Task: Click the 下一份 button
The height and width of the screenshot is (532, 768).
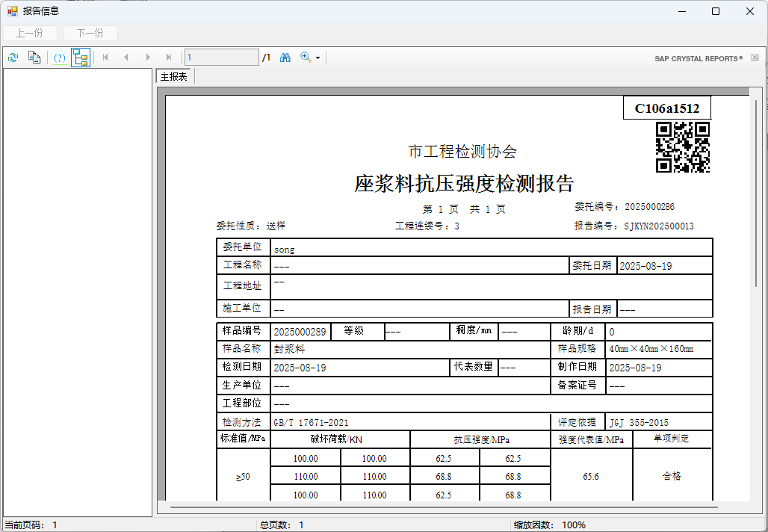Action: [90, 33]
